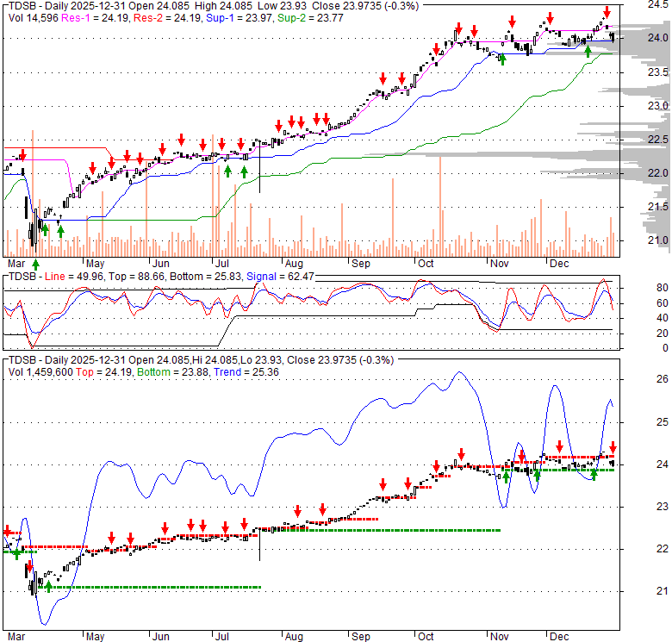The image size is (672, 642).
Task: Click the red down arrow at top chart's far right
Action: tap(607, 12)
